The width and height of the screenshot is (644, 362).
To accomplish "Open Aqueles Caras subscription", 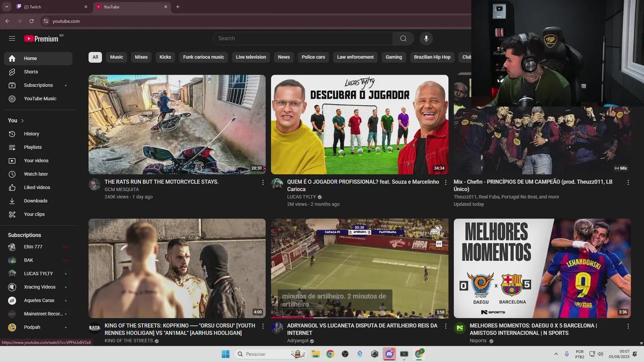I will click(38, 300).
